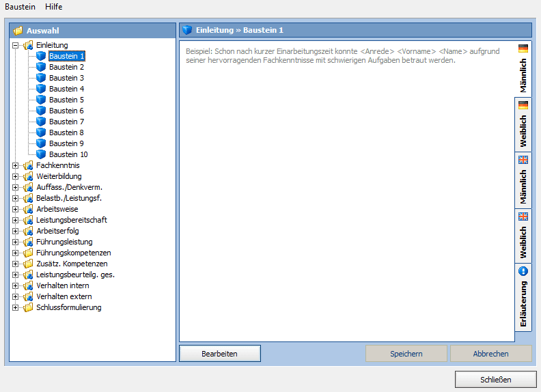The height and width of the screenshot is (392, 541).
Task: Click the cube icon in the Einleitung » Baustein 1 header
Action: 187,30
